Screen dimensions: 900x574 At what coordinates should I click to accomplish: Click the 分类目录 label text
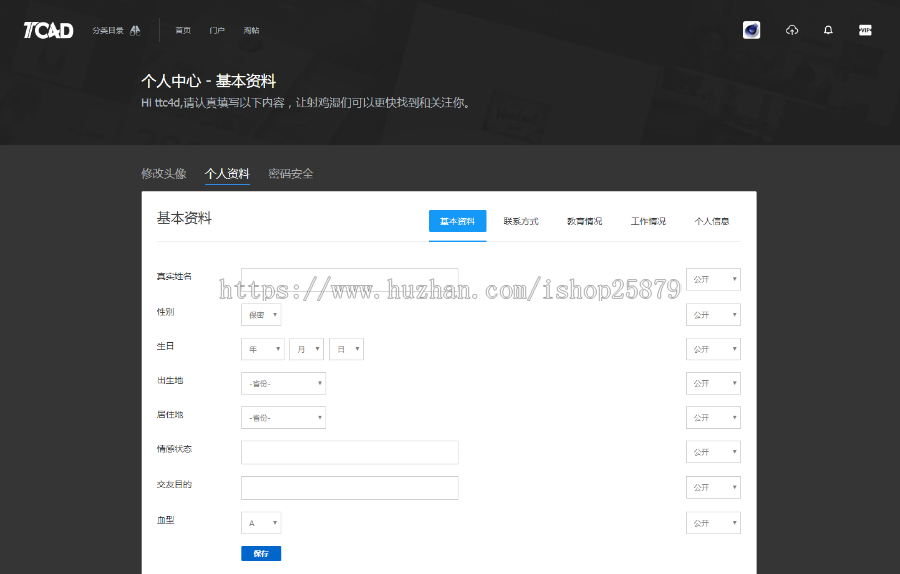pyautogui.click(x=108, y=30)
